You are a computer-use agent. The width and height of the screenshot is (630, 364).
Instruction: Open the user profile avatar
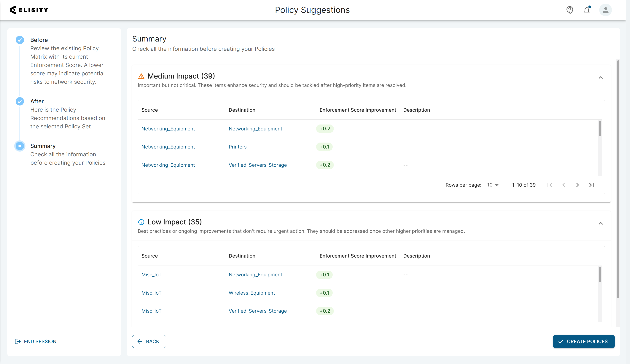[605, 10]
